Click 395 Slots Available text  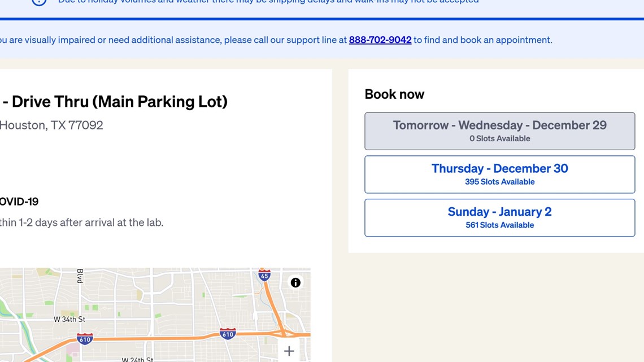(x=499, y=182)
